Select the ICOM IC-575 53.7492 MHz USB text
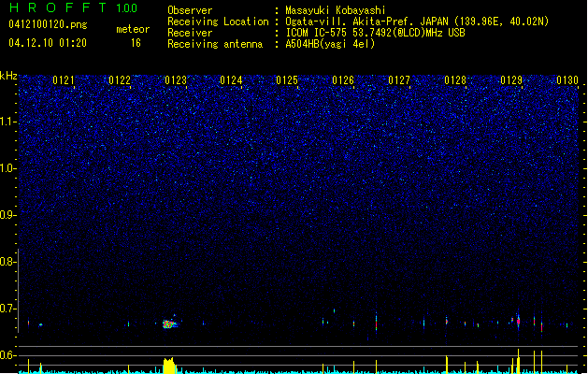The height and width of the screenshot is (374, 588). pos(375,33)
